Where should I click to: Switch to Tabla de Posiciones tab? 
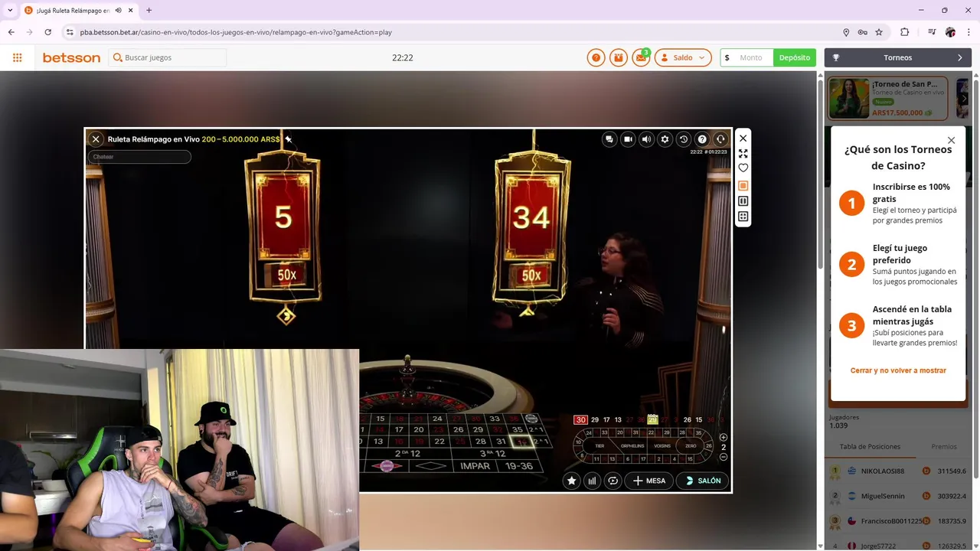(870, 446)
